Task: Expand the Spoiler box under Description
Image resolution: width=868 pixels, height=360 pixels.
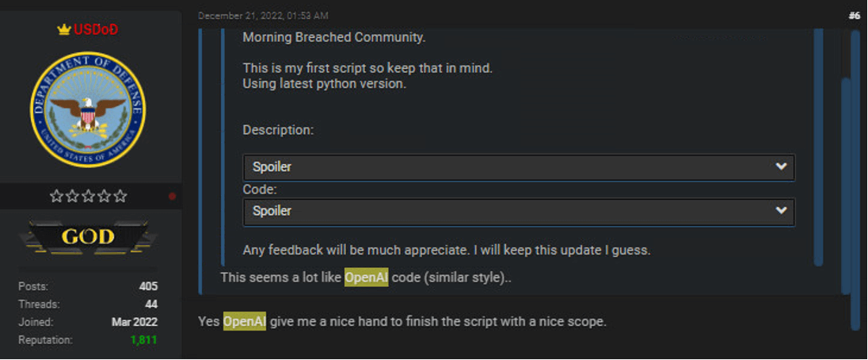Action: click(x=519, y=167)
